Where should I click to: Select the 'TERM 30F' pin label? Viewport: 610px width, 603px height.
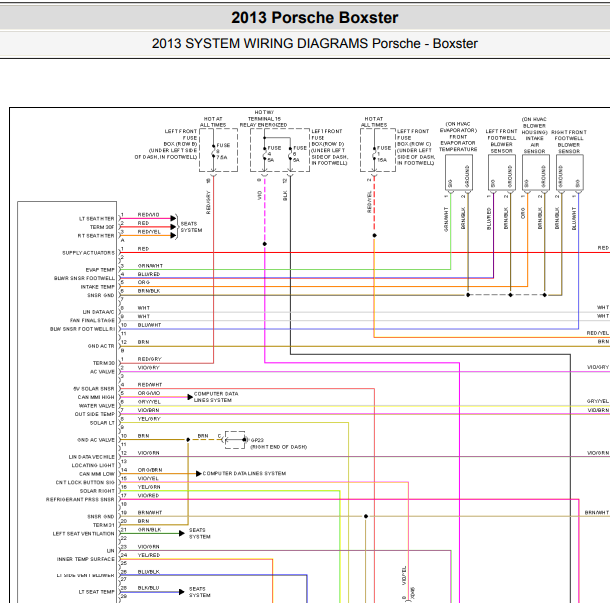[102, 227]
